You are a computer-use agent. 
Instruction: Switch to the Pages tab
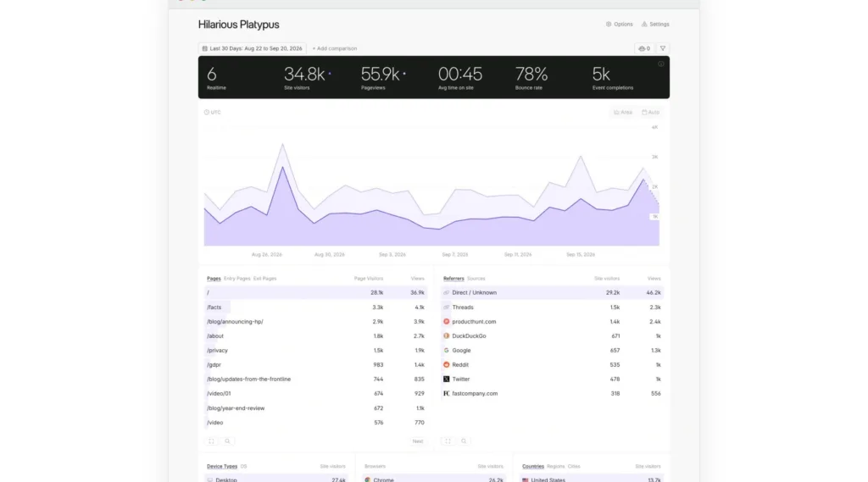click(x=214, y=279)
